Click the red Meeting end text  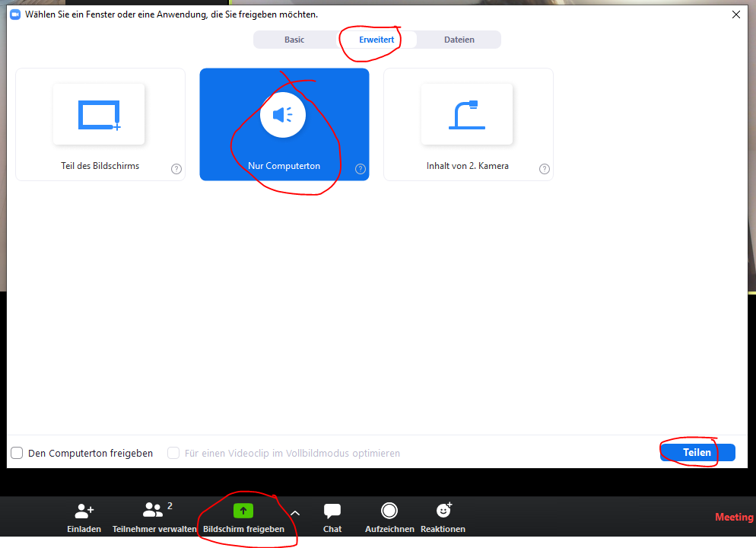coord(734,517)
